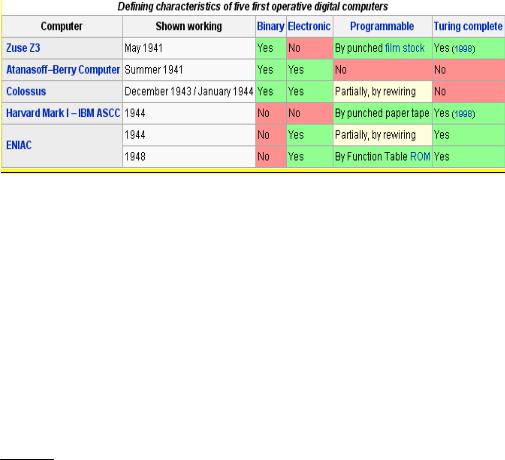Click Colossus 'Partially, by rewiring' cell
Image resolution: width=505 pixels, height=460 pixels.
(383, 91)
